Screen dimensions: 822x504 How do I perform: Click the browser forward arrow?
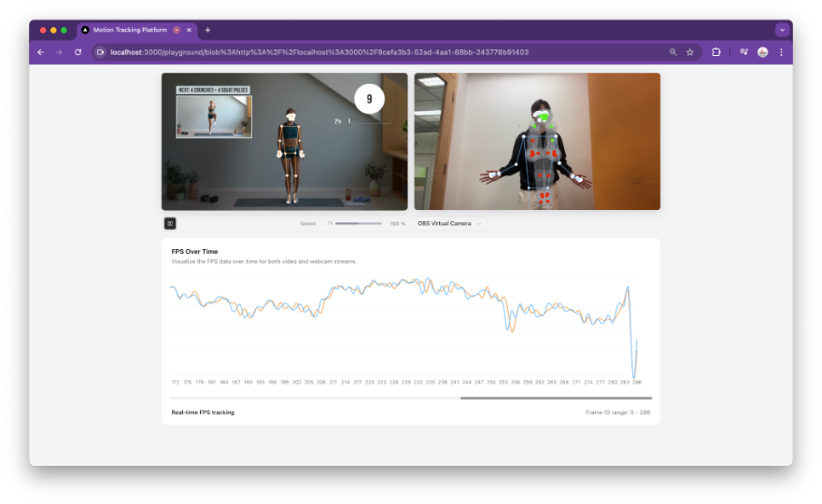(59, 52)
